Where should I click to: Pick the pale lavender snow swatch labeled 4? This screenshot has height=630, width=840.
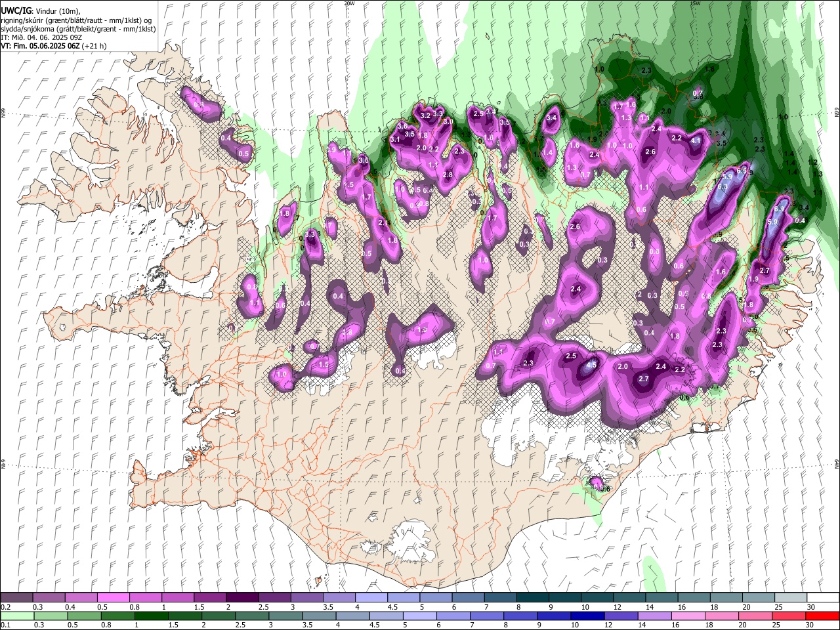tap(371, 598)
